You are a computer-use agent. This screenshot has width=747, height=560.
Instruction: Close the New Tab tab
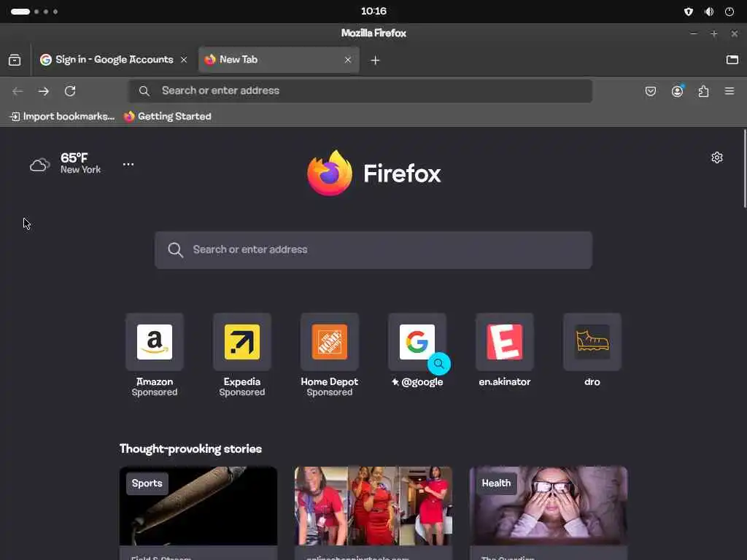click(348, 60)
